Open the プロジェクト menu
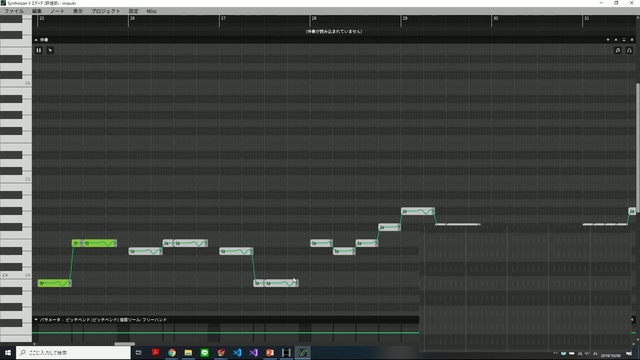Image resolution: width=640 pixels, height=360 pixels. pos(105,11)
